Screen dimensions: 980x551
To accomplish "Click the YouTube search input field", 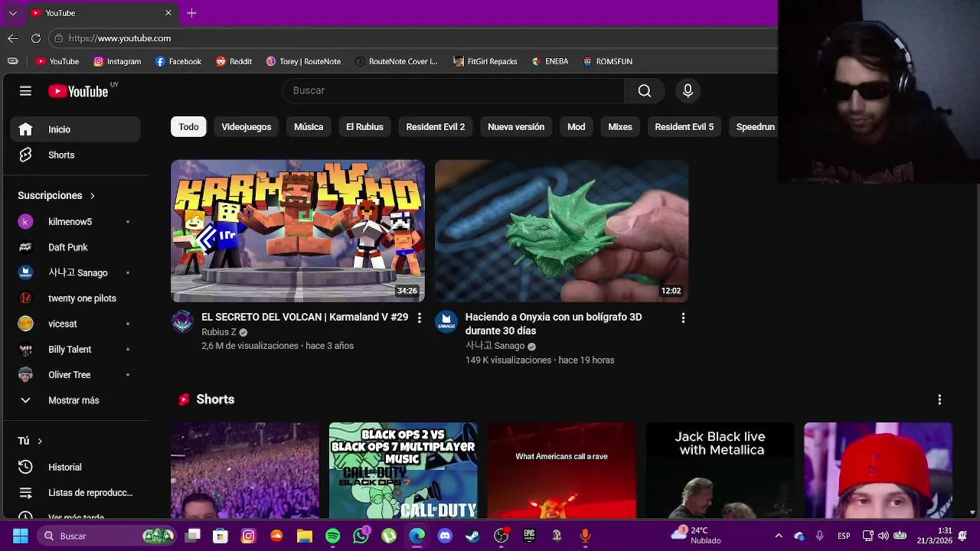I will click(453, 91).
